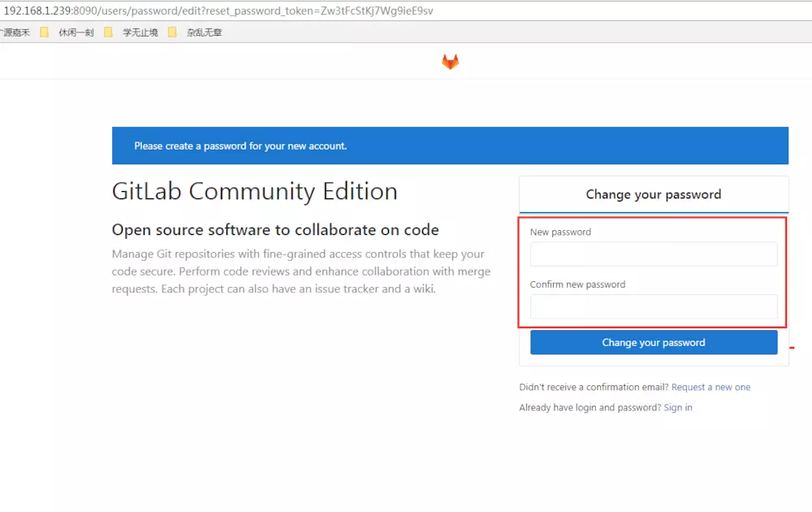The width and height of the screenshot is (812, 512).
Task: Open the 休闲一刻 bookmark folder label
Action: point(76,33)
